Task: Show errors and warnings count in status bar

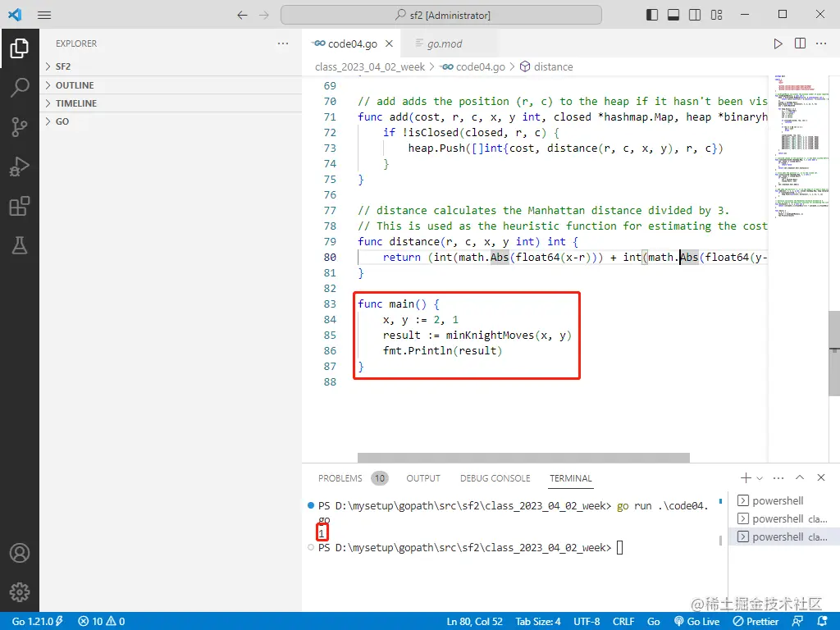Action: click(102, 621)
